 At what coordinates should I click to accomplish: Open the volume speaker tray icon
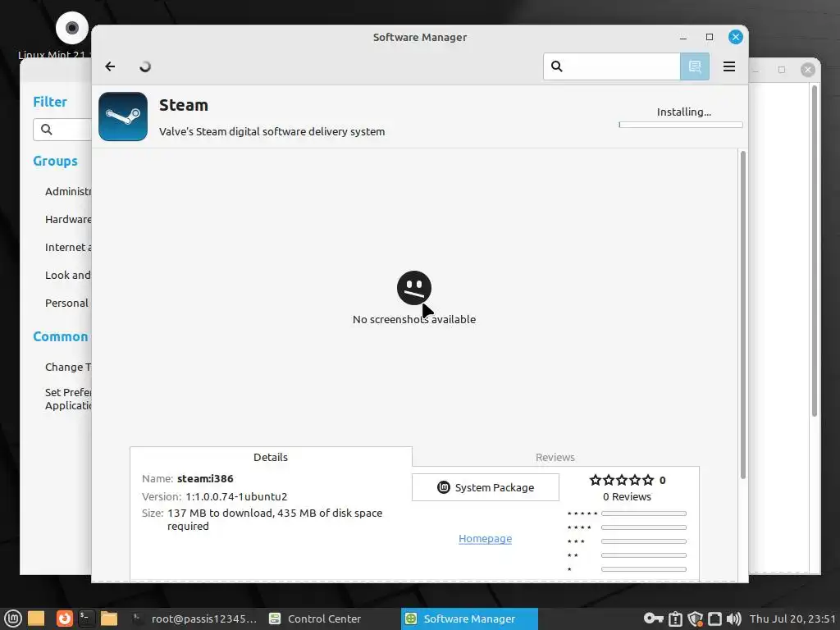[734, 619]
